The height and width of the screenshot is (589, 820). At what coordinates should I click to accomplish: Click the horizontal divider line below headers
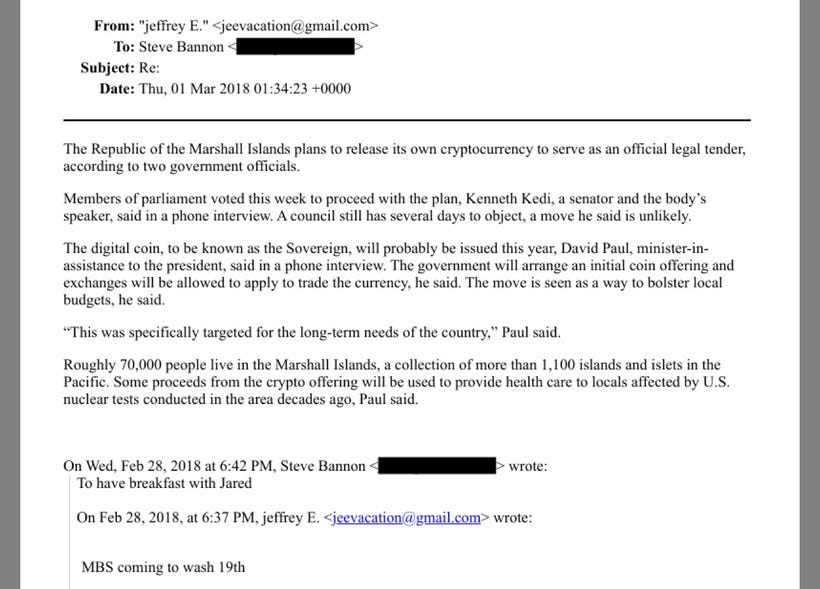(407, 120)
